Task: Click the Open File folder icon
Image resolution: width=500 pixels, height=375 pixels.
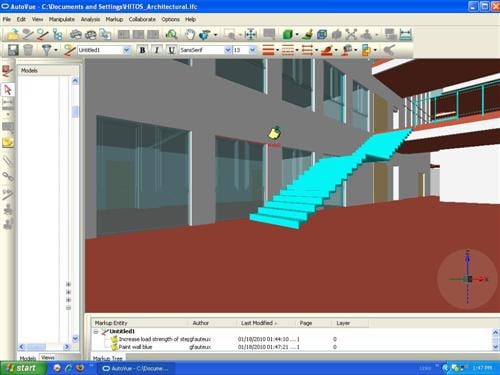Action: click(x=13, y=34)
